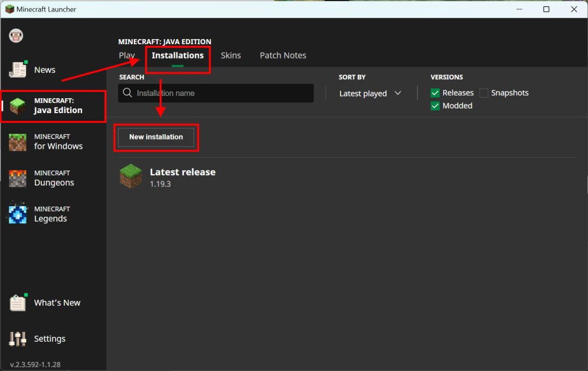Open the Patch Notes tab
This screenshot has height=371, width=588.
click(x=283, y=56)
